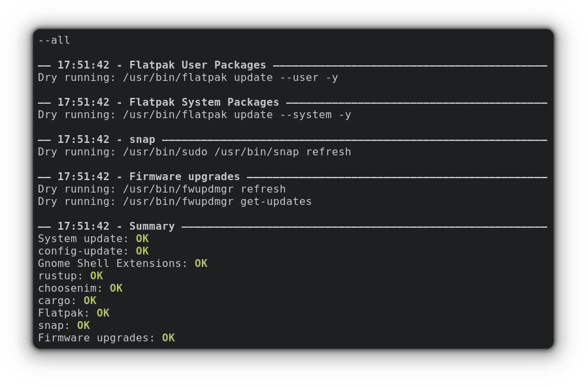Click the config-update summary line

point(93,251)
